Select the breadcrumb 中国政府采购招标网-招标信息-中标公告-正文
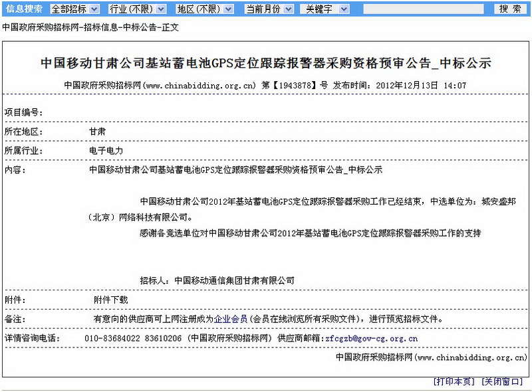Viewport: 532px width, 392px height. (90, 27)
